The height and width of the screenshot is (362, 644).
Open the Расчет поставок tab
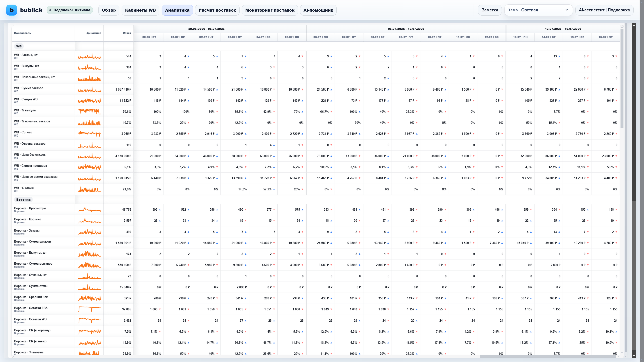(x=217, y=10)
